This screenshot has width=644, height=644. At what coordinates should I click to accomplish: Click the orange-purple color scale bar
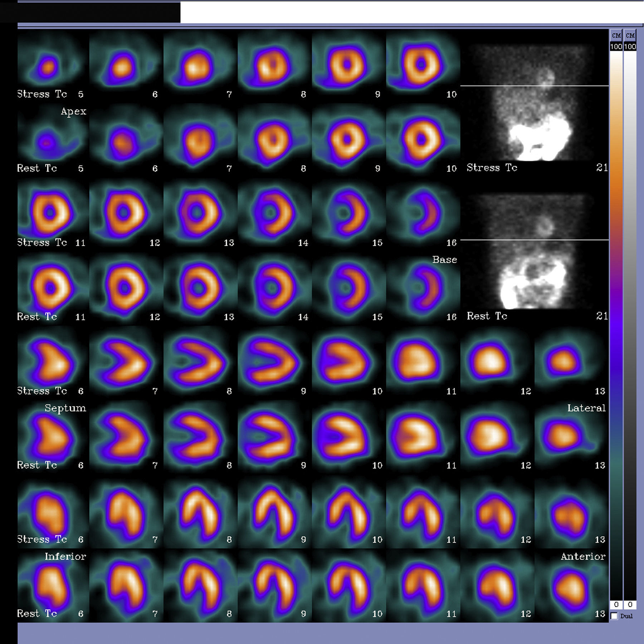(616, 322)
